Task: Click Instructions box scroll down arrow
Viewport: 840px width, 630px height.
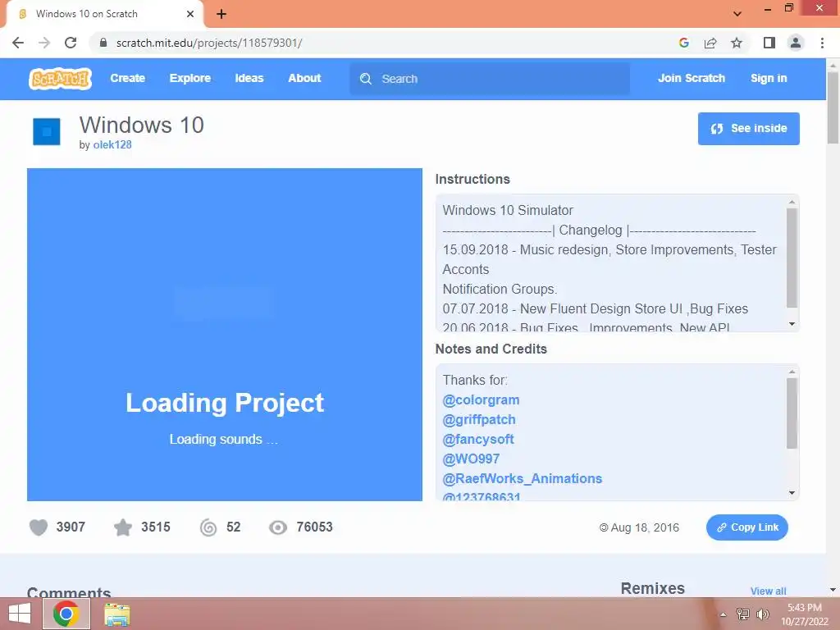Action: (792, 324)
